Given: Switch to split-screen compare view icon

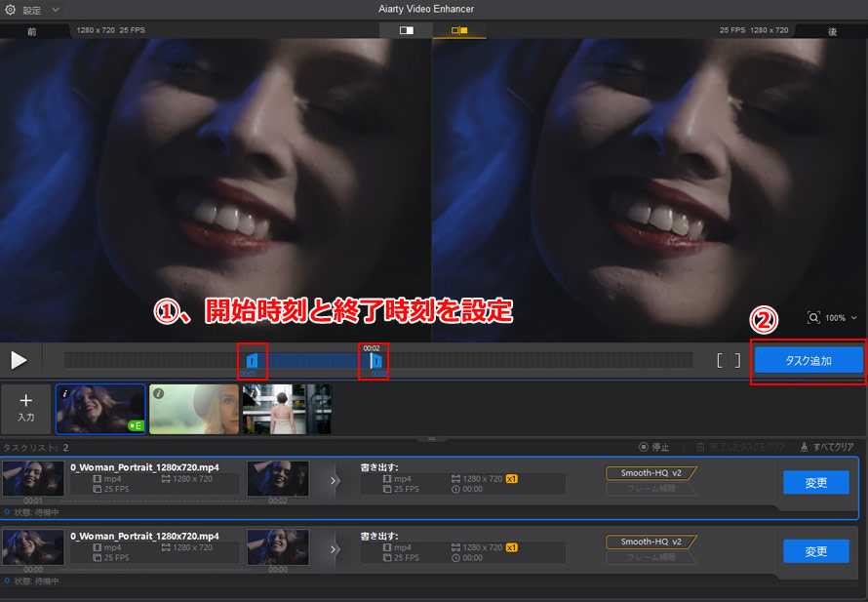Looking at the screenshot, I should point(407,31).
